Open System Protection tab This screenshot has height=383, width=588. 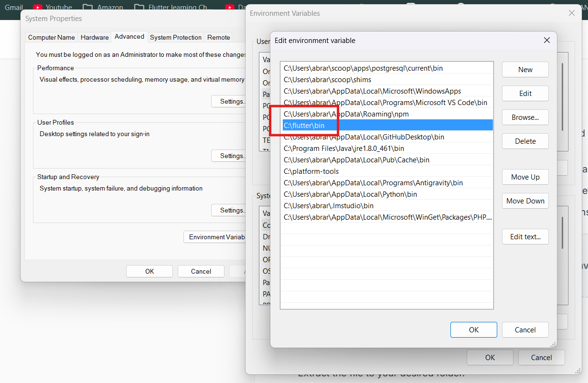point(176,37)
